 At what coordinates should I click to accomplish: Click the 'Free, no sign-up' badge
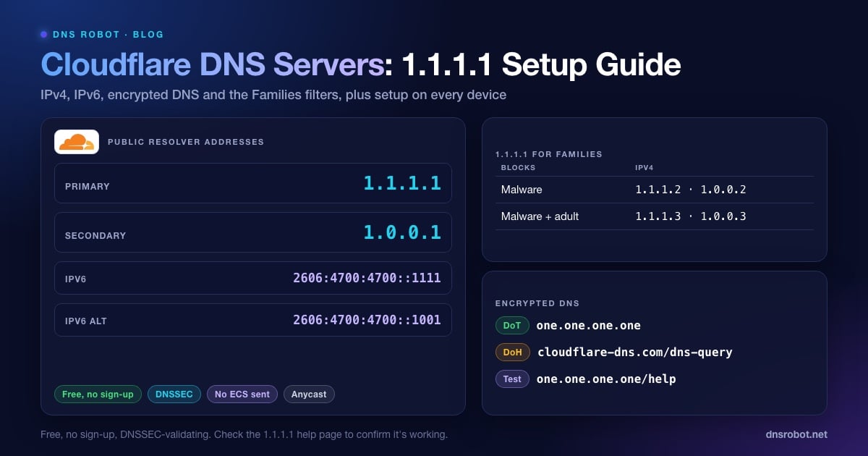pyautogui.click(x=98, y=394)
